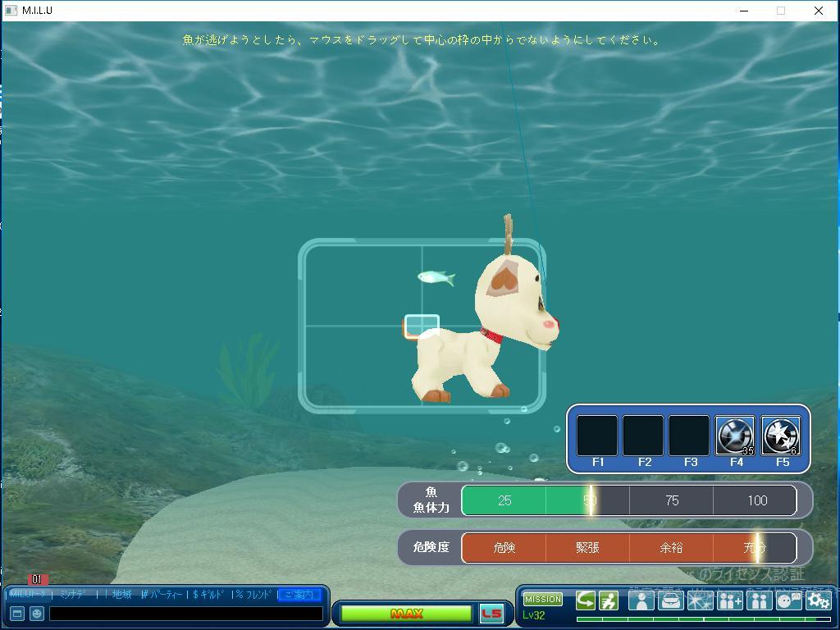This screenshot has height=630, width=840.
Task: Toggle the running figure icon
Action: pyautogui.click(x=609, y=601)
